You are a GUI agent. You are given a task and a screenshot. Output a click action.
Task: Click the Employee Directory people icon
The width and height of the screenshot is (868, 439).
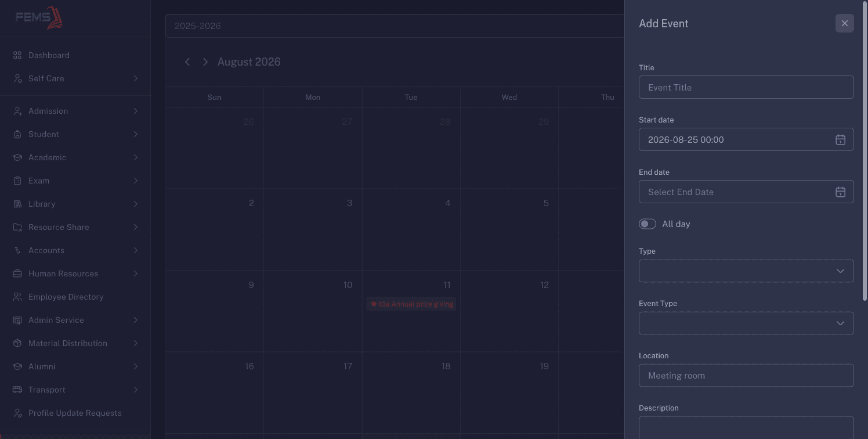17,297
